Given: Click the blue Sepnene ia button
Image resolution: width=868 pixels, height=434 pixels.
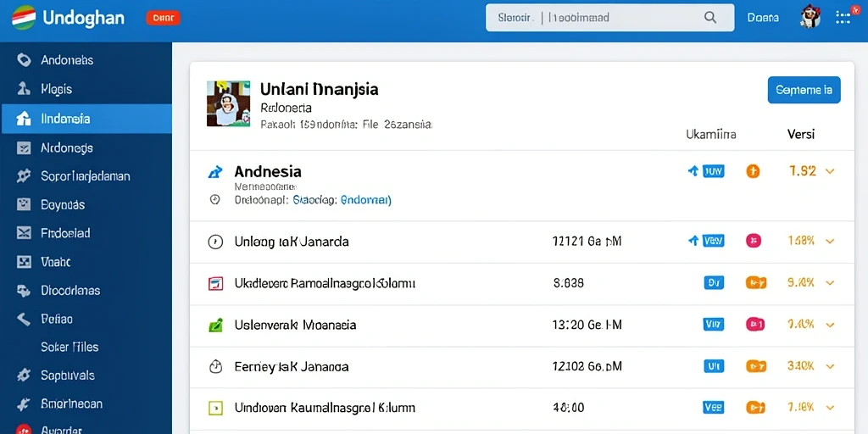Looking at the screenshot, I should [x=804, y=90].
